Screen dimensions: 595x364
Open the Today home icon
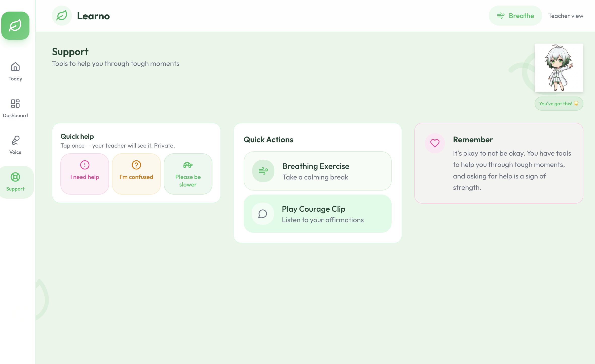pyautogui.click(x=15, y=67)
